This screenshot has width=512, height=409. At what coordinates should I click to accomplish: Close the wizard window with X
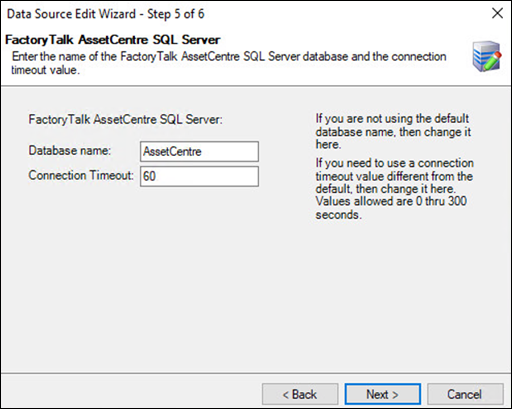point(497,13)
